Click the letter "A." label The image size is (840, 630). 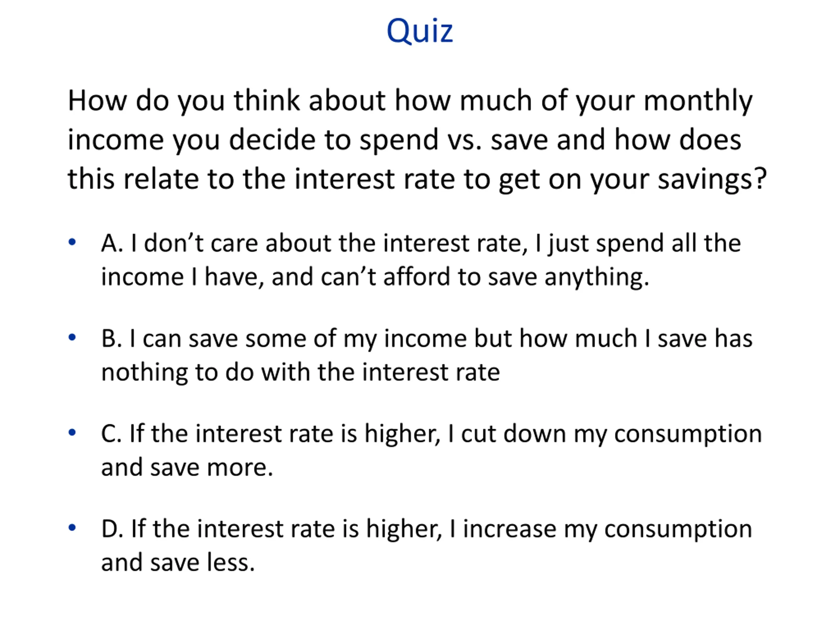(112, 243)
